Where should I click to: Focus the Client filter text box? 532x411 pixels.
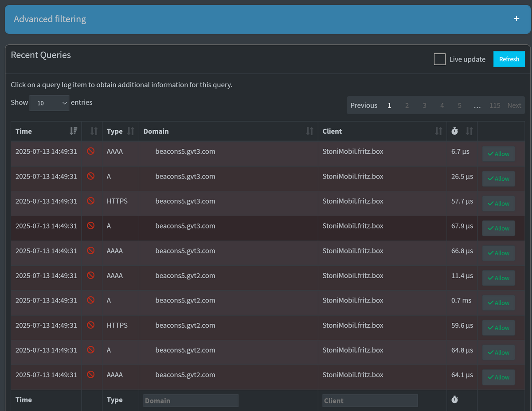pyautogui.click(x=370, y=400)
